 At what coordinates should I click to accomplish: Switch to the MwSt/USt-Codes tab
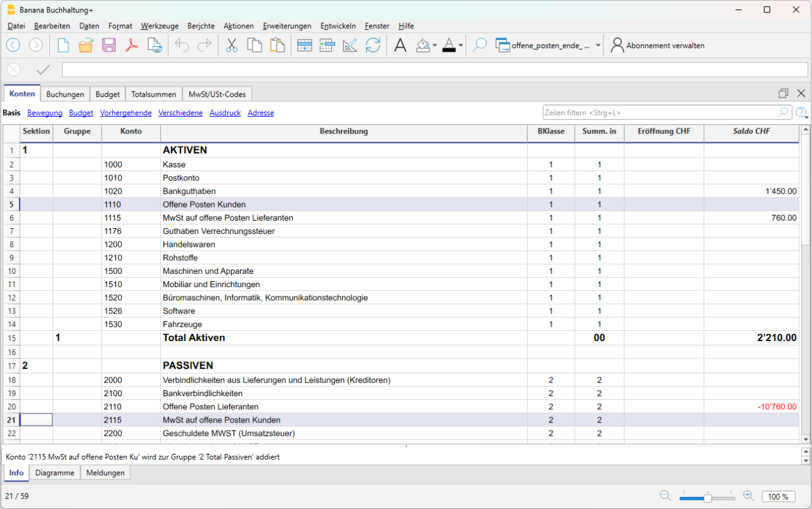point(217,94)
